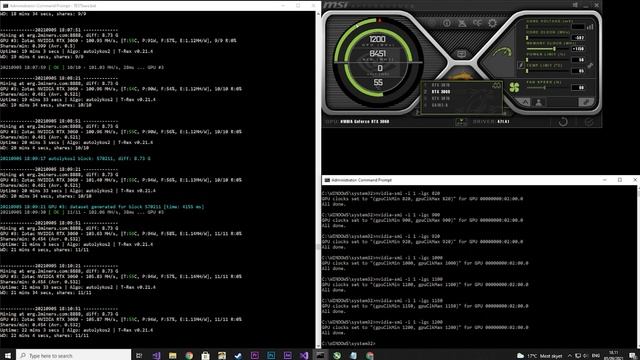Open the taskbar clock and calendar
The image size is (640, 360).
click(613, 355)
